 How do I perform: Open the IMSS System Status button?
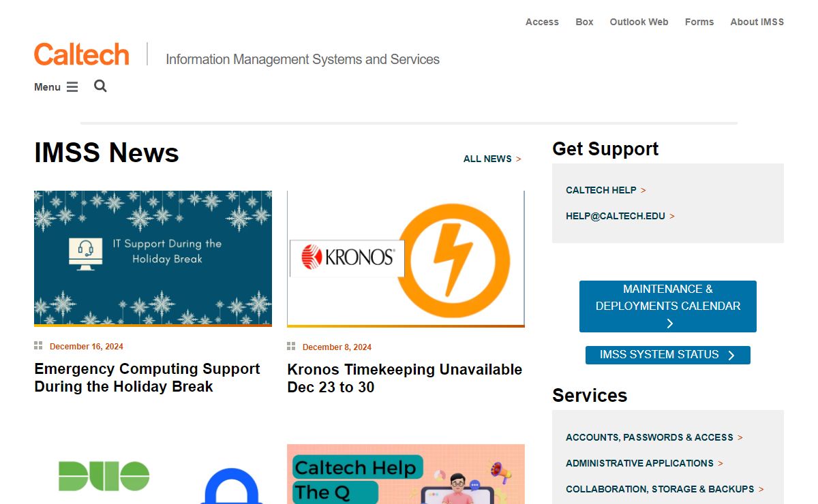[x=668, y=355]
